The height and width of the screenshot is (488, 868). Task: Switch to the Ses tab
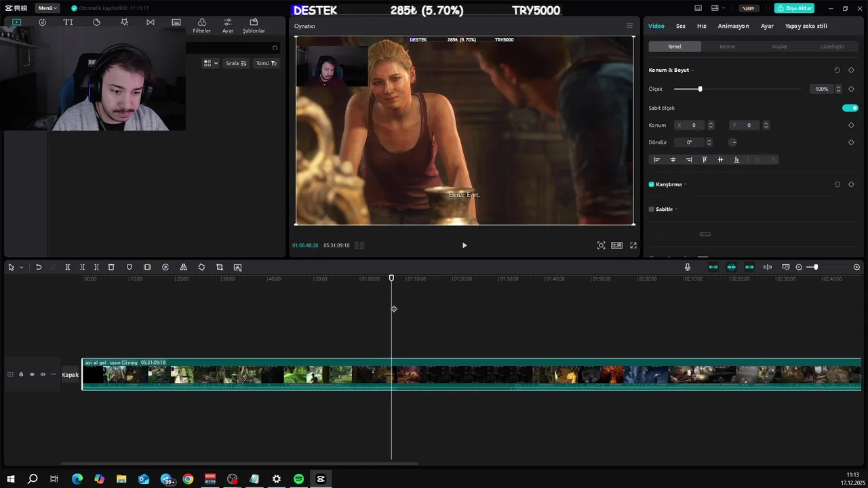(681, 26)
